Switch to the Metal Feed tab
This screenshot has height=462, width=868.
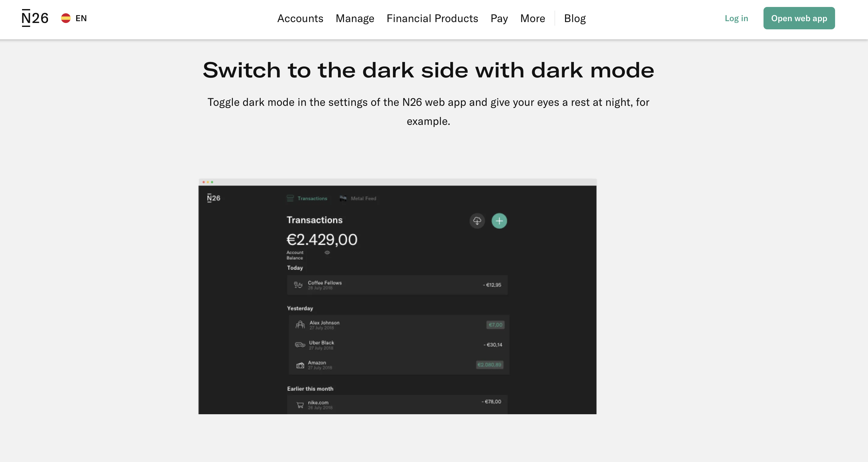pos(363,199)
